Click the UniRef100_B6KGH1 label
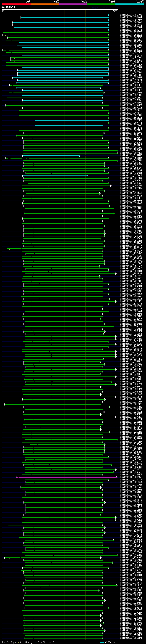146x644 pixels. 131,161
